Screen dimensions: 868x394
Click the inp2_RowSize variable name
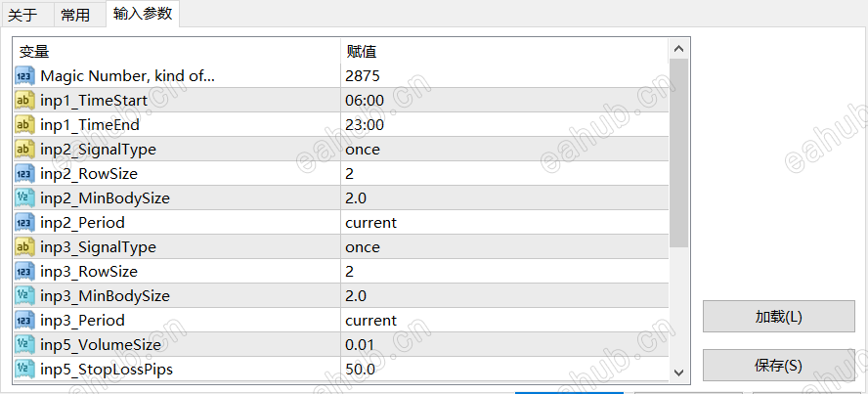(x=89, y=174)
